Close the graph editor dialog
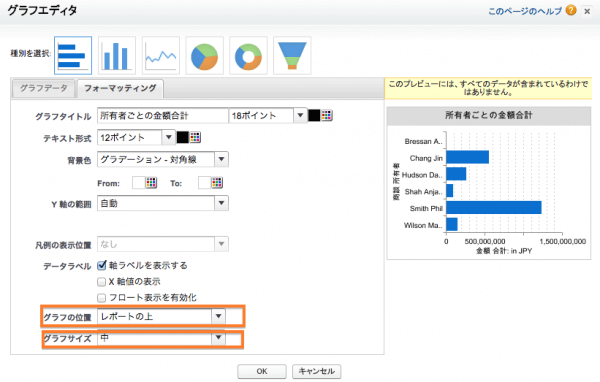Viewport: 600px width, 382px height. [587, 11]
